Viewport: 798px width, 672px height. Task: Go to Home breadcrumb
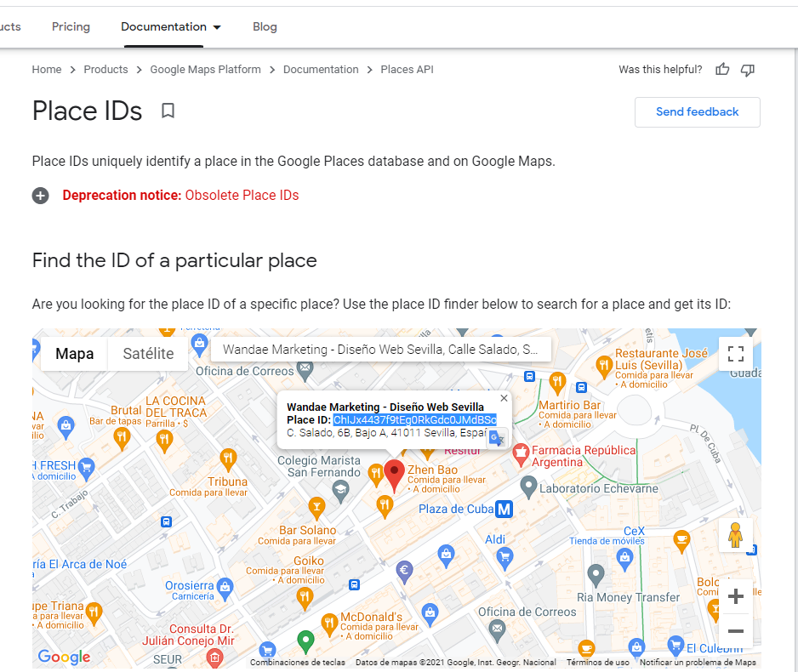47,70
